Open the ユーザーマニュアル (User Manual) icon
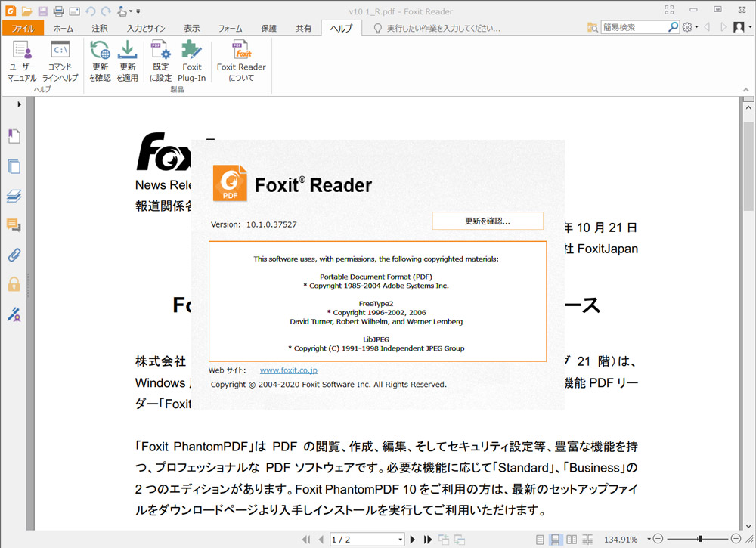 pyautogui.click(x=22, y=58)
